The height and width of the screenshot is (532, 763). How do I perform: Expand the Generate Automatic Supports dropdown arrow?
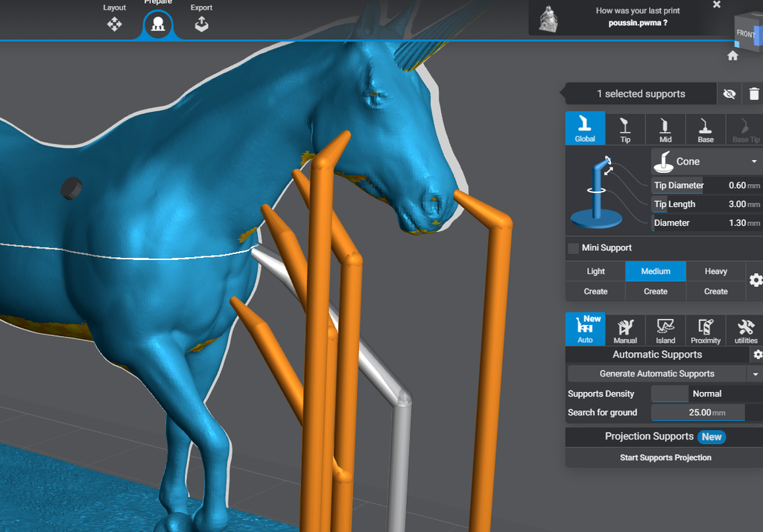(x=755, y=373)
